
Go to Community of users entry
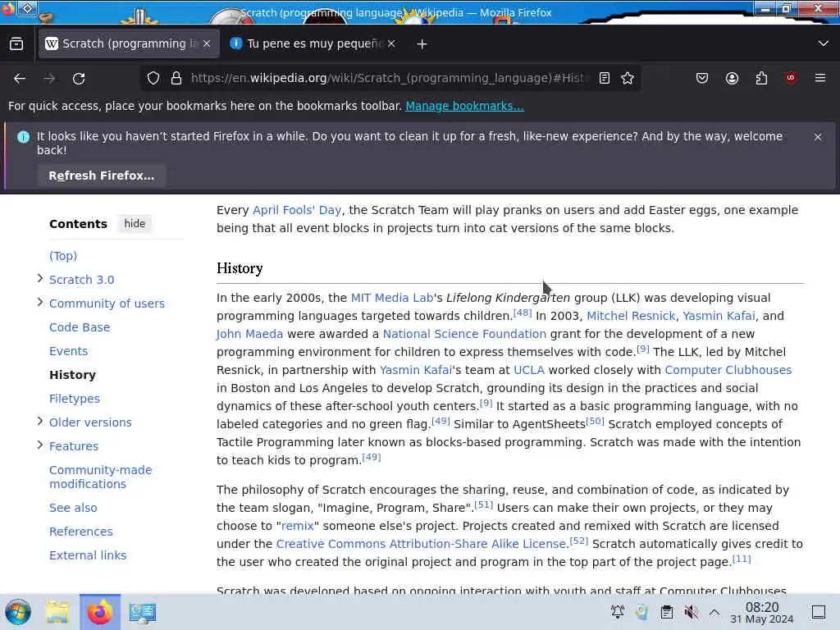tap(107, 304)
